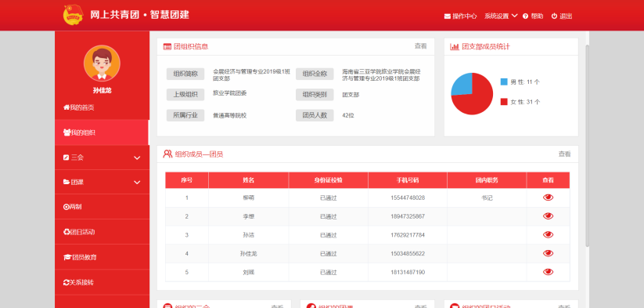Open the 系统设置 dropdown menu
The image size is (644, 308).
click(x=501, y=16)
